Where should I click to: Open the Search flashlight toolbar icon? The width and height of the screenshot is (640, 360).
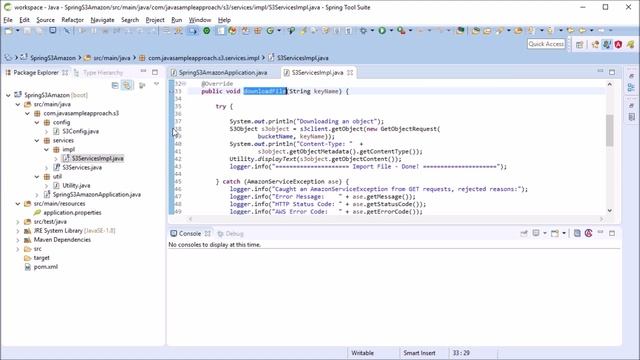click(x=499, y=31)
